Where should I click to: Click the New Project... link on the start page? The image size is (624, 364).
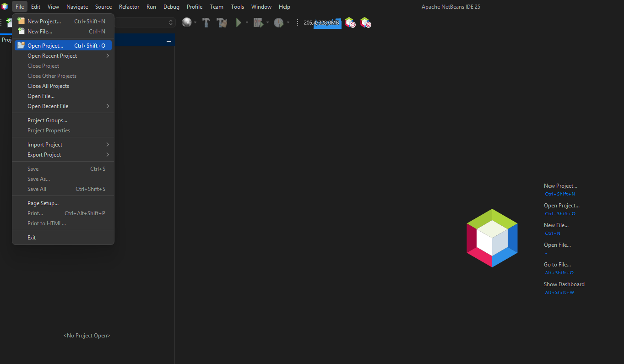click(560, 186)
